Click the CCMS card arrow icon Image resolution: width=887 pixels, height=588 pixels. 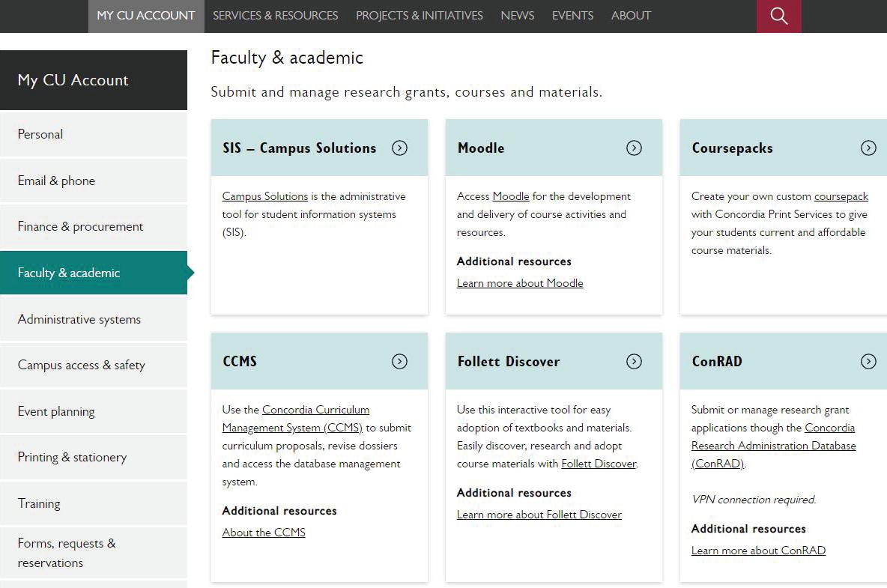click(400, 361)
